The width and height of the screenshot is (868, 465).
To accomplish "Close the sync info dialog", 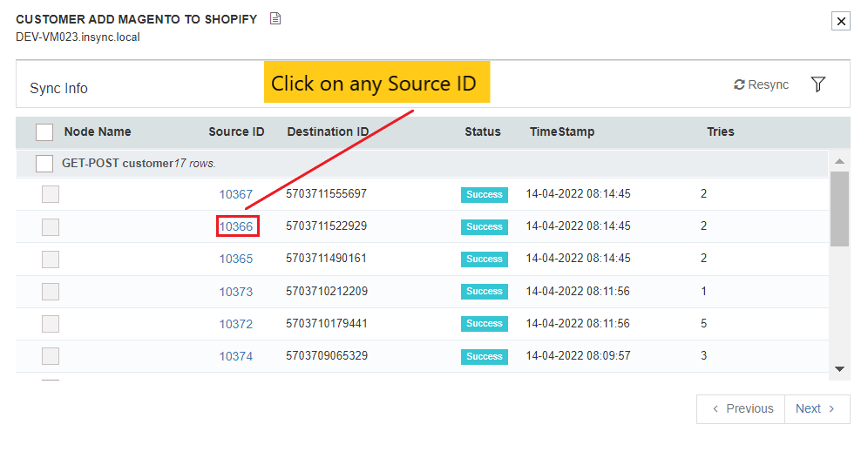I will click(840, 22).
